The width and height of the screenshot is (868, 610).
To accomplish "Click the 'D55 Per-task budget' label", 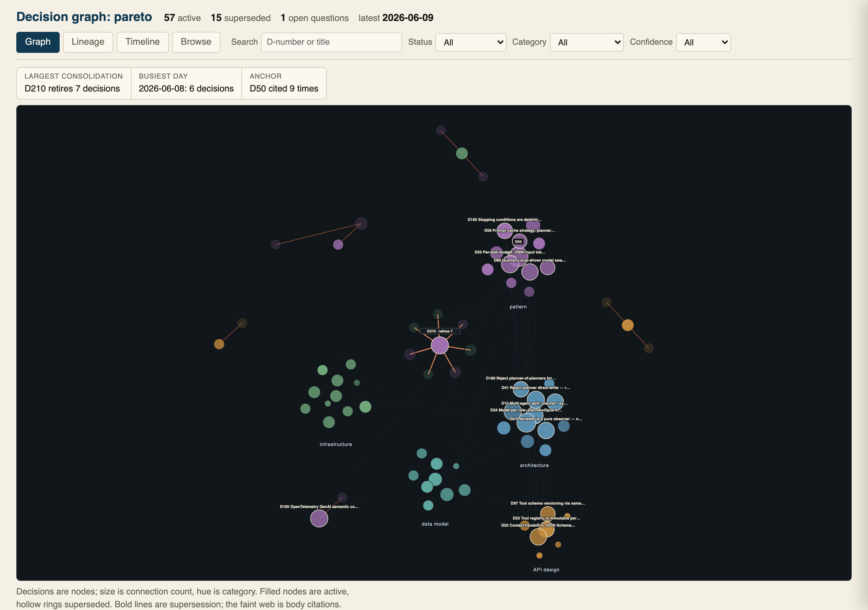I will pyautogui.click(x=510, y=252).
